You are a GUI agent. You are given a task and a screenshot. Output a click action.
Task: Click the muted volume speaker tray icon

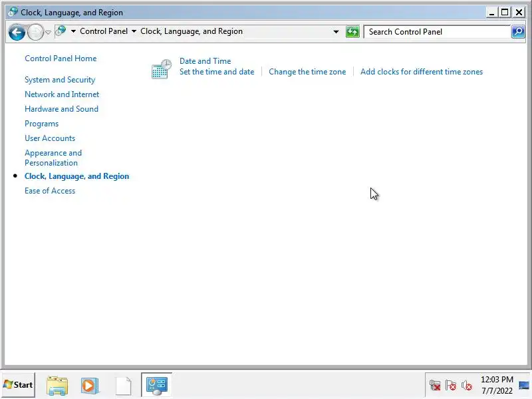[x=467, y=385]
